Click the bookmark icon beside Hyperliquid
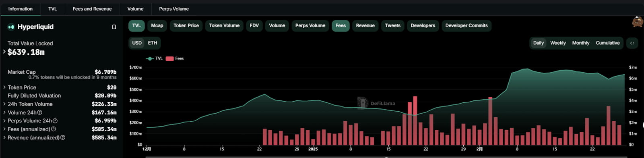The width and height of the screenshot is (644, 158). [114, 27]
